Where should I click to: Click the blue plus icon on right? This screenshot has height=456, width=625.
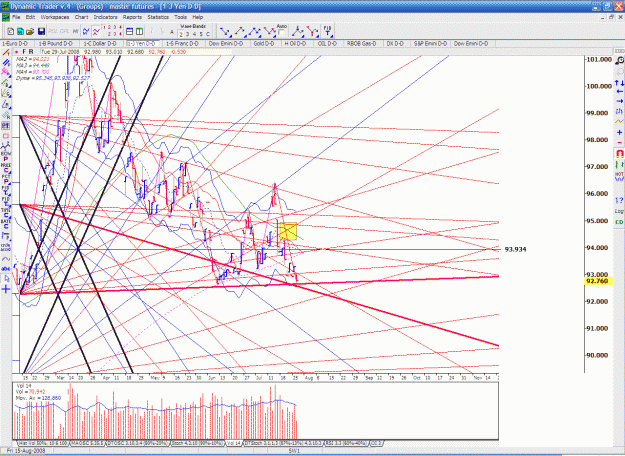[x=619, y=132]
